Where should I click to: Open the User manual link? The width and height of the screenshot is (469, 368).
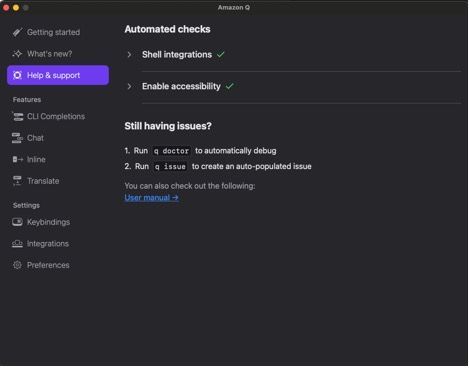pos(151,198)
